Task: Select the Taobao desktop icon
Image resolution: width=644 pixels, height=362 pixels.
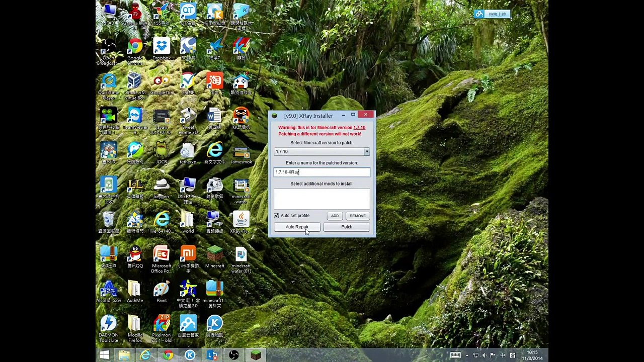Action: coord(215,83)
